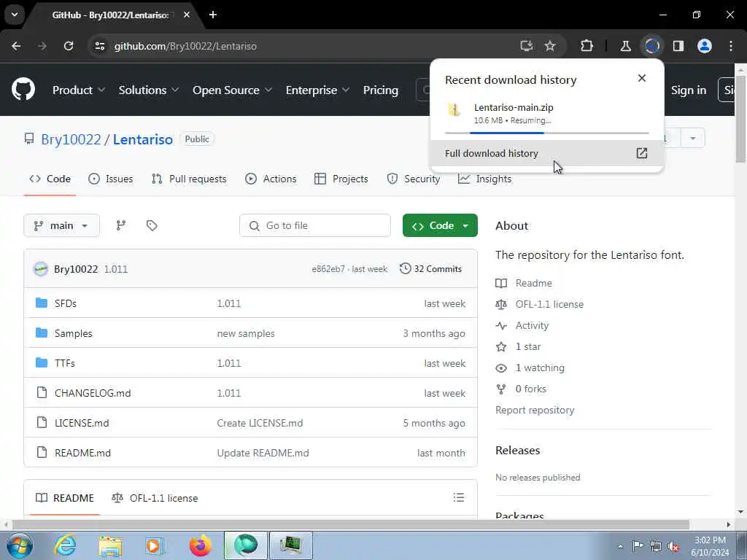Select the README tab below file list

65,498
